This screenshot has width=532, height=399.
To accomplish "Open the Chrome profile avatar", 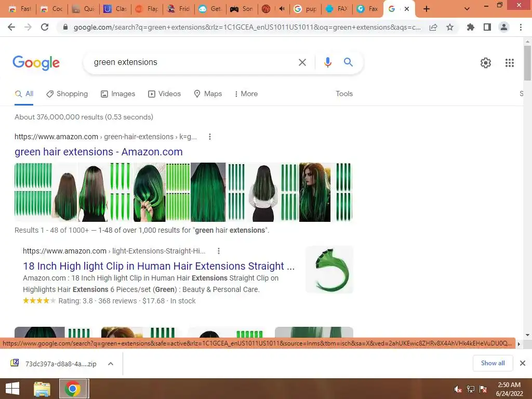I will (504, 27).
